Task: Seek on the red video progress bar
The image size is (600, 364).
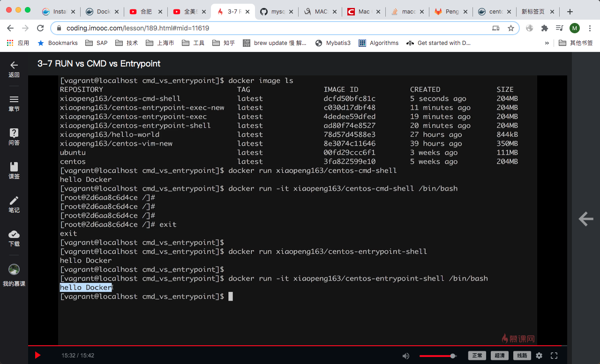Action: pos(298,346)
